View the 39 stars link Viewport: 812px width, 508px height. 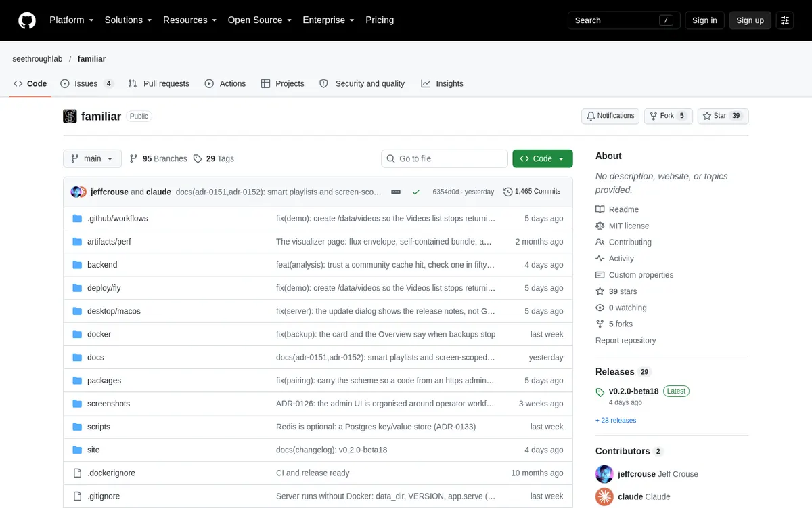(x=616, y=291)
